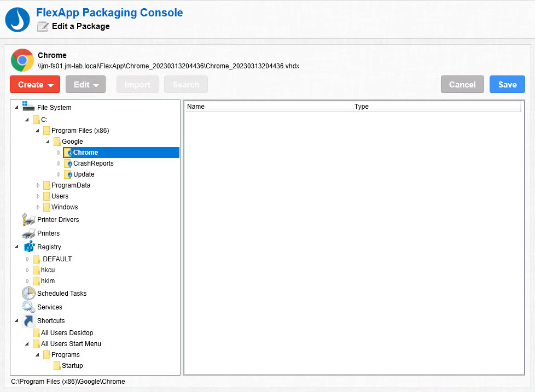535x392 pixels.
Task: Click the CrashReports shielded folder icon
Action: pos(68,163)
